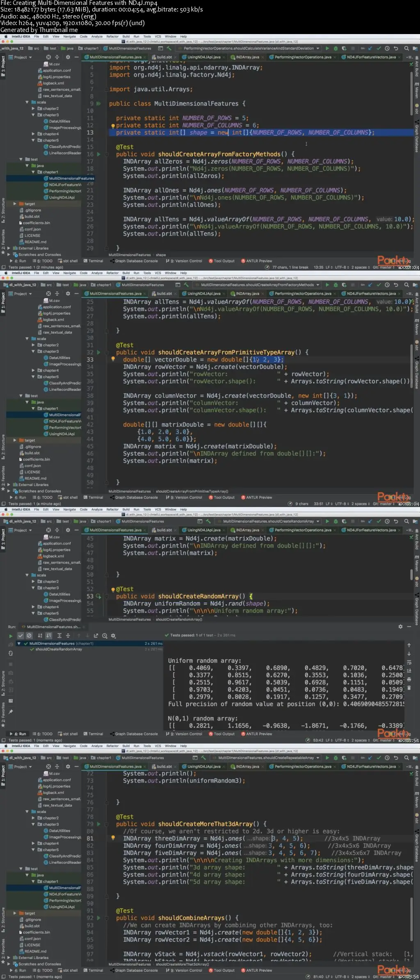The height and width of the screenshot is (980, 420).
Task: Click run gutter icon beside shouldCreateRandomArray method
Action: pos(98,596)
